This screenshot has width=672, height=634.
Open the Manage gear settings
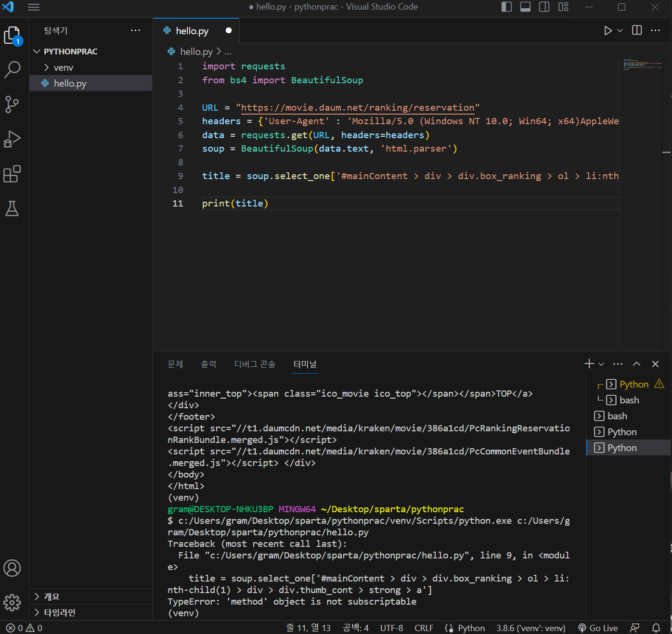(12, 602)
